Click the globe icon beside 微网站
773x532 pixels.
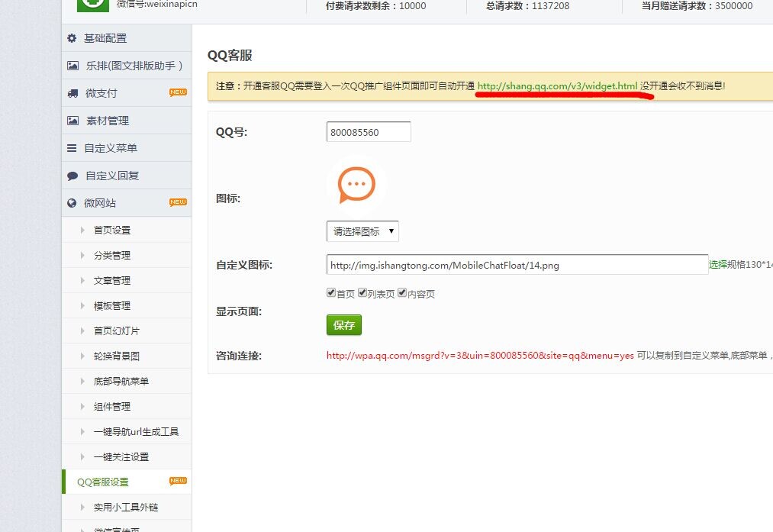coord(72,203)
